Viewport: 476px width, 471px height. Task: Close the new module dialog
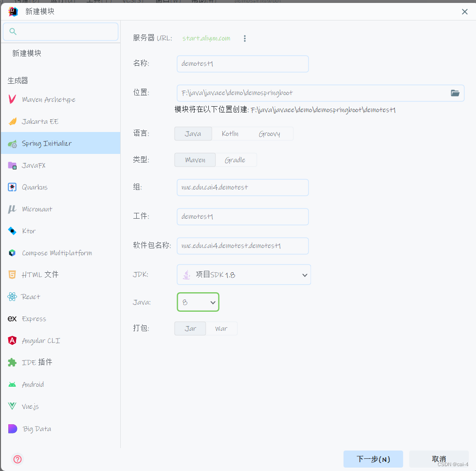[464, 12]
